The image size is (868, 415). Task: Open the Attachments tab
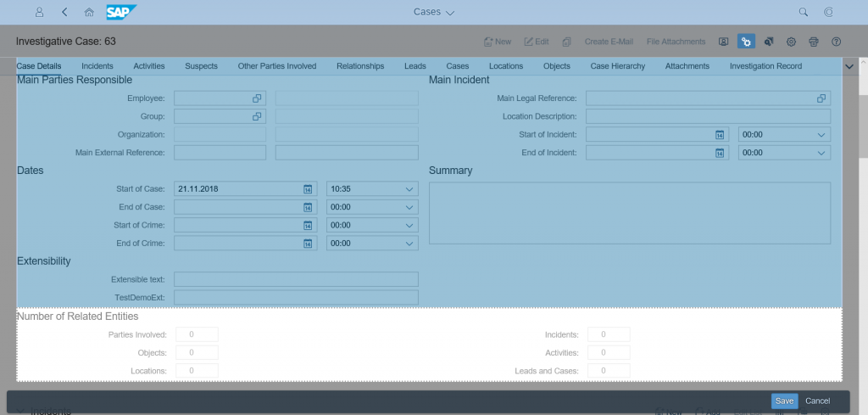click(687, 66)
